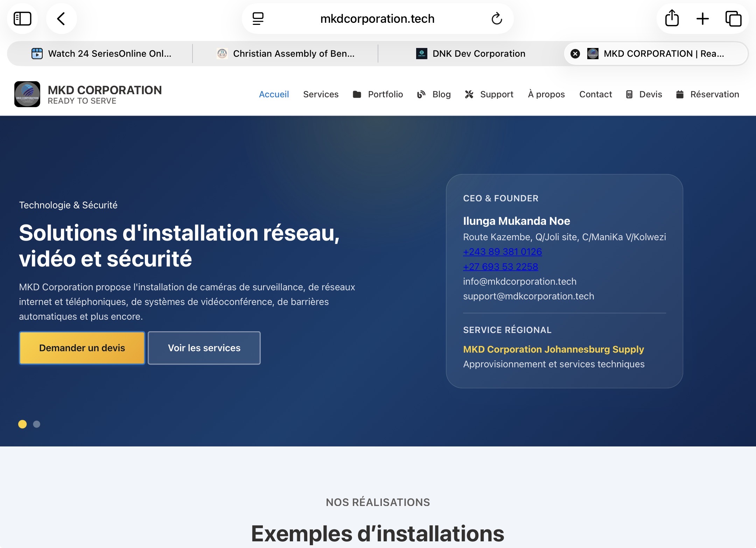Click the Ilunga Mukanda Noe name
The height and width of the screenshot is (548, 756).
[x=517, y=221]
